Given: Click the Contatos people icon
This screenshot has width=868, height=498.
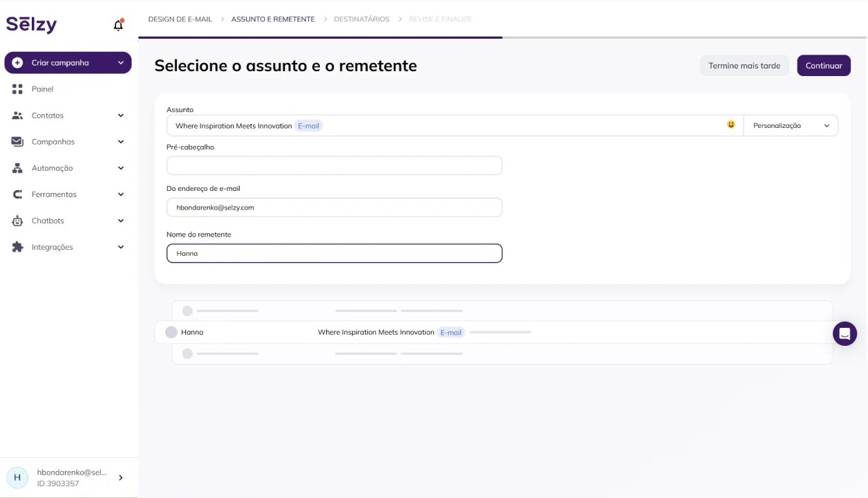Looking at the screenshot, I should click(x=16, y=115).
